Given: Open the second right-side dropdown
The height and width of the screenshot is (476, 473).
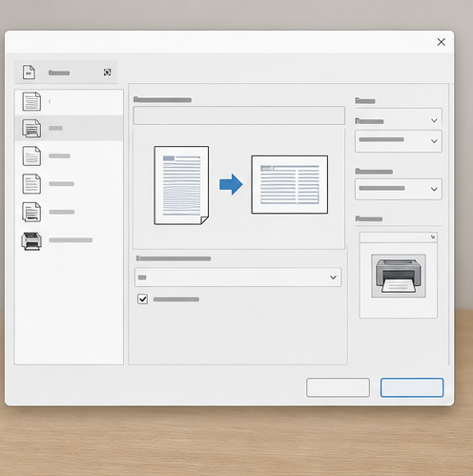Looking at the screenshot, I should pyautogui.click(x=399, y=141).
